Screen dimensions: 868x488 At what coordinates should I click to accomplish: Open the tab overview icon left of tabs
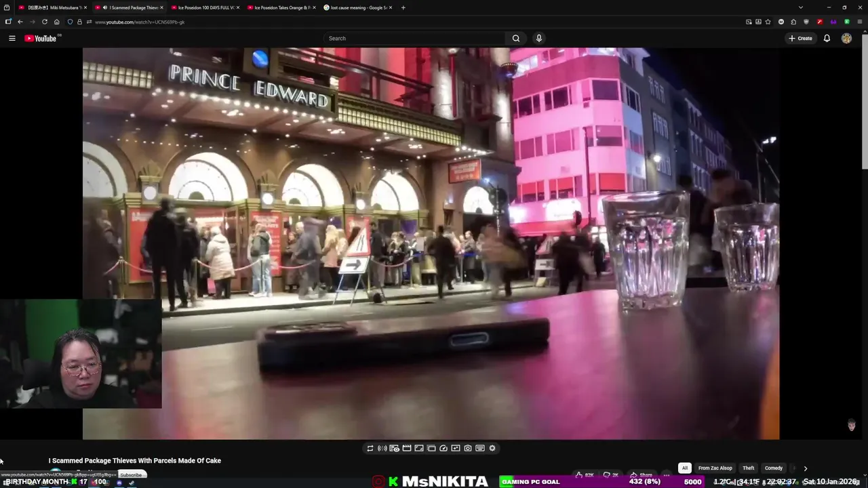[7, 7]
